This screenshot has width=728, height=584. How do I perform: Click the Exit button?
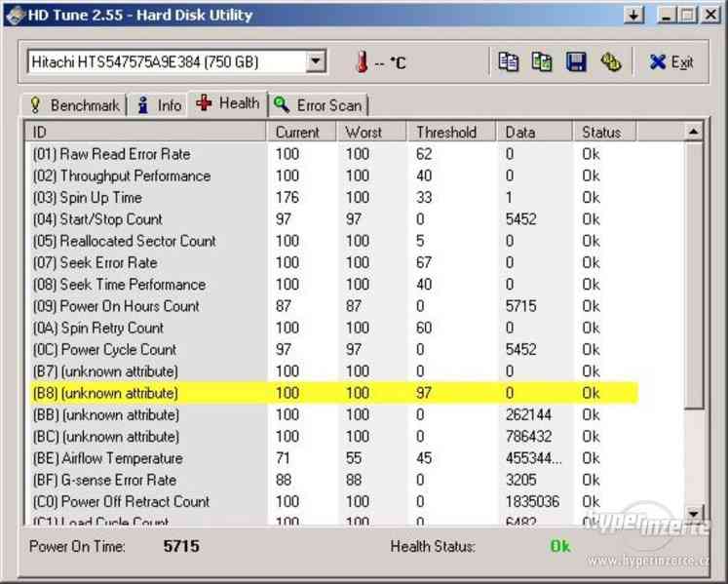(x=671, y=61)
